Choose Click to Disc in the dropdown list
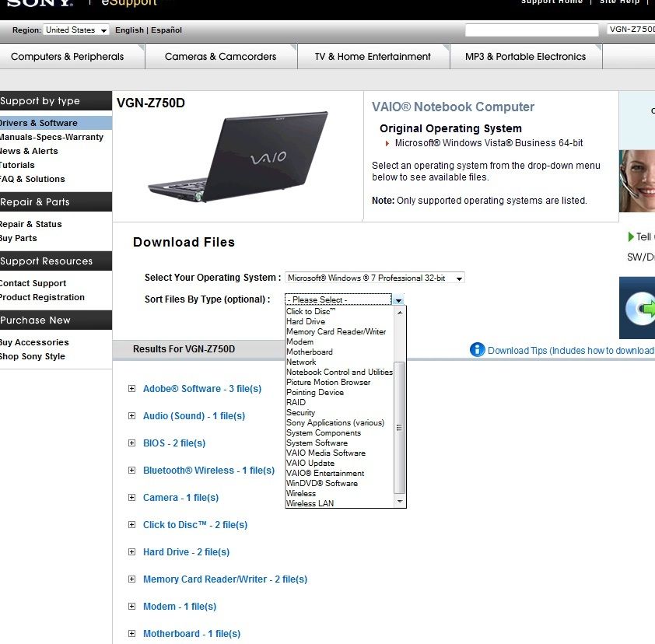The image size is (655, 644). (x=340, y=311)
